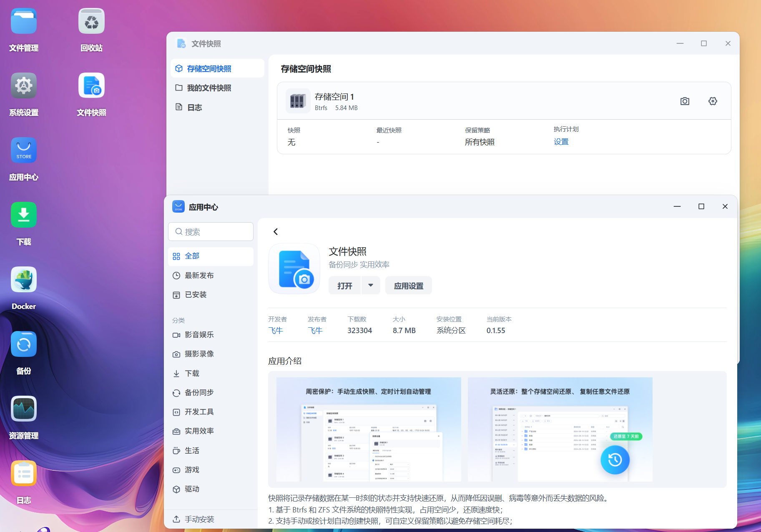The width and height of the screenshot is (761, 532).
Task: Select 存储空间快照 in 文件快照 sidebar
Action: point(217,68)
